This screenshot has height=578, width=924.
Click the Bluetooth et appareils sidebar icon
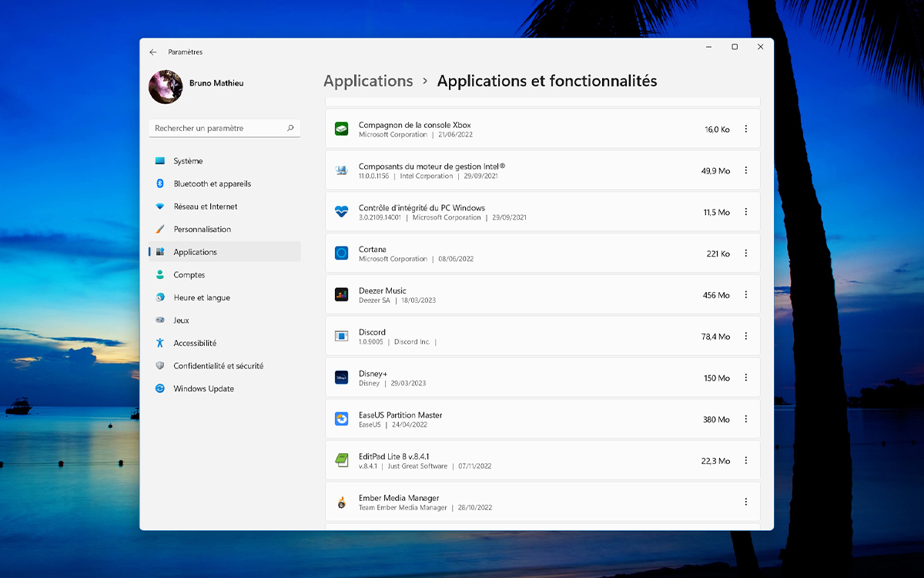(162, 183)
